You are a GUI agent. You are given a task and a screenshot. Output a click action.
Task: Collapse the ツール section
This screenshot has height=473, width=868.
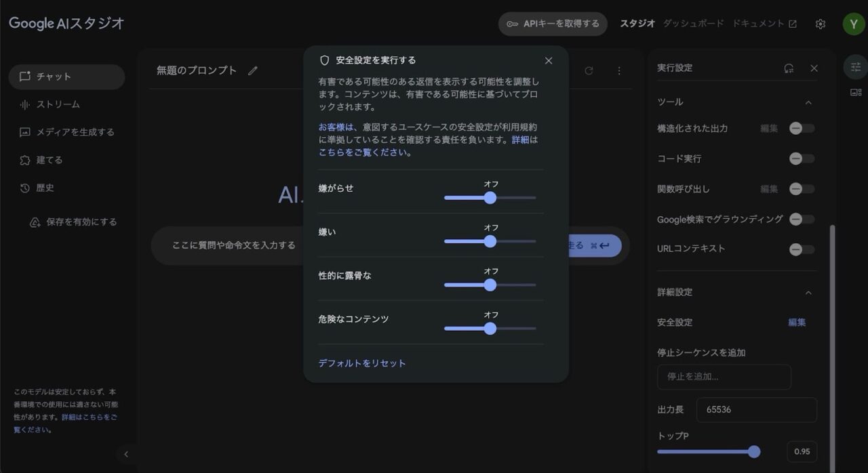coord(808,102)
